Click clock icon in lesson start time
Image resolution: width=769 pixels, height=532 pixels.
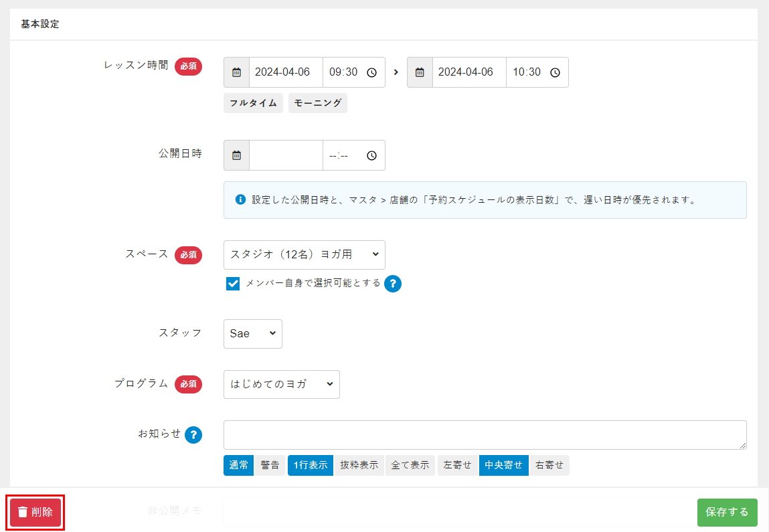click(x=372, y=72)
